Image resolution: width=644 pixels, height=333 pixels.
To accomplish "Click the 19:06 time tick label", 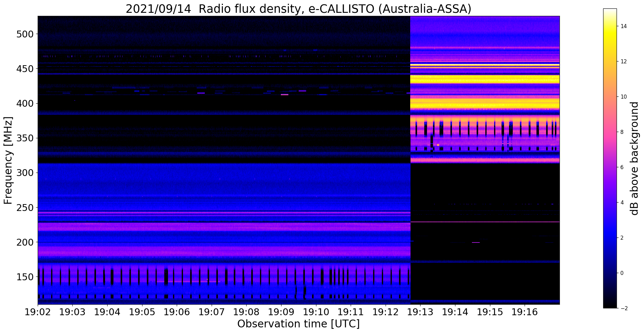I will (177, 311).
